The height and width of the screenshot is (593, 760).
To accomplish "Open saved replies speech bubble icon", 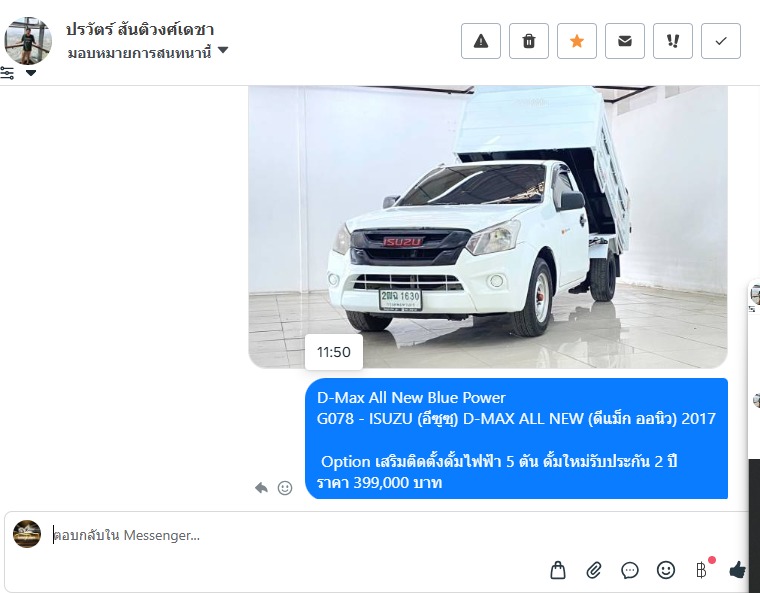I will point(630,570).
